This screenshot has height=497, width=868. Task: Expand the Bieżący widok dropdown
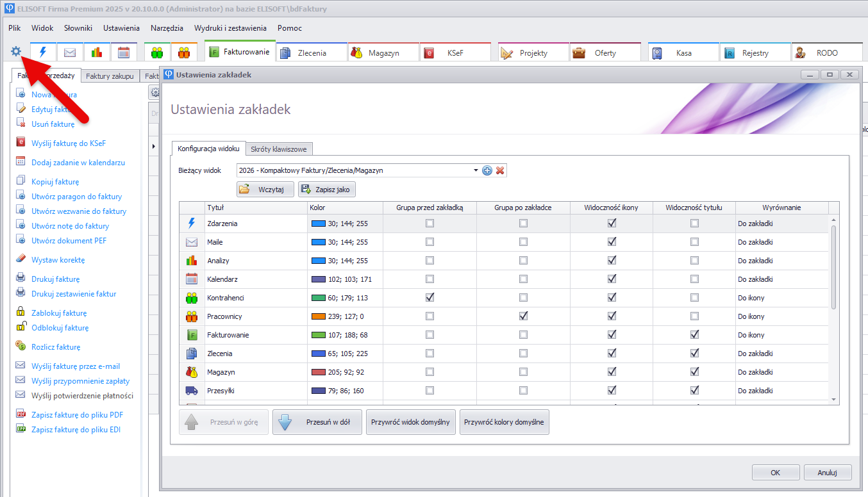pyautogui.click(x=476, y=170)
